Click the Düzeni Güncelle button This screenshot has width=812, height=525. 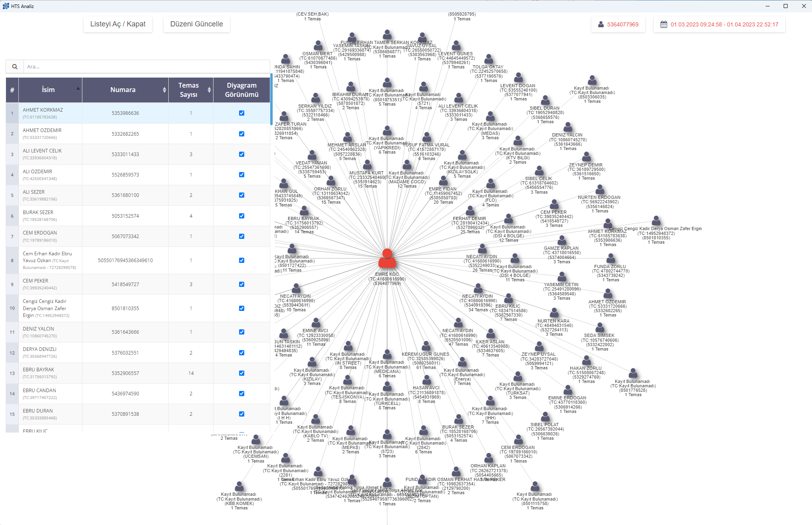pyautogui.click(x=197, y=24)
